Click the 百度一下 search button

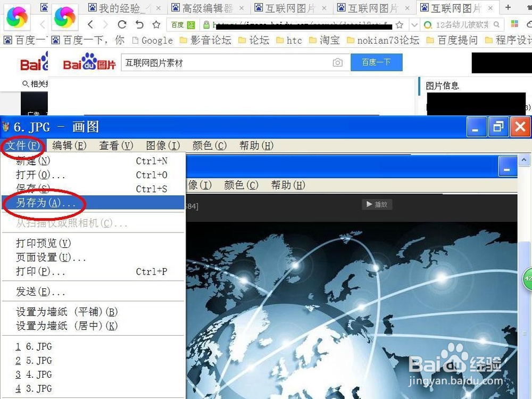[x=377, y=62]
